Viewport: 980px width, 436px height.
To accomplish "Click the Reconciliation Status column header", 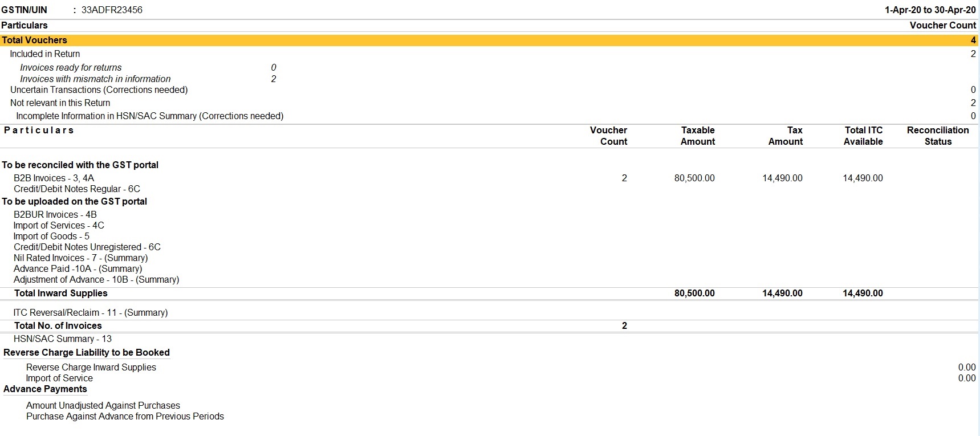I will click(x=938, y=136).
